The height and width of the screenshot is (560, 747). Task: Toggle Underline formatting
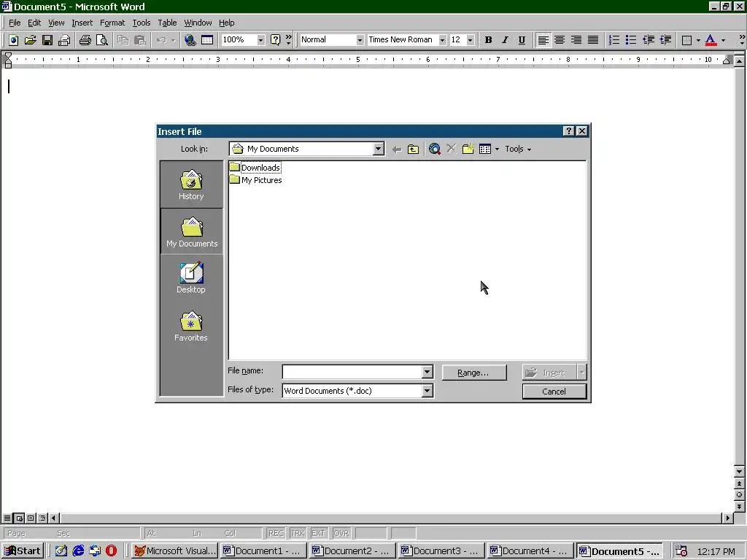(x=522, y=40)
